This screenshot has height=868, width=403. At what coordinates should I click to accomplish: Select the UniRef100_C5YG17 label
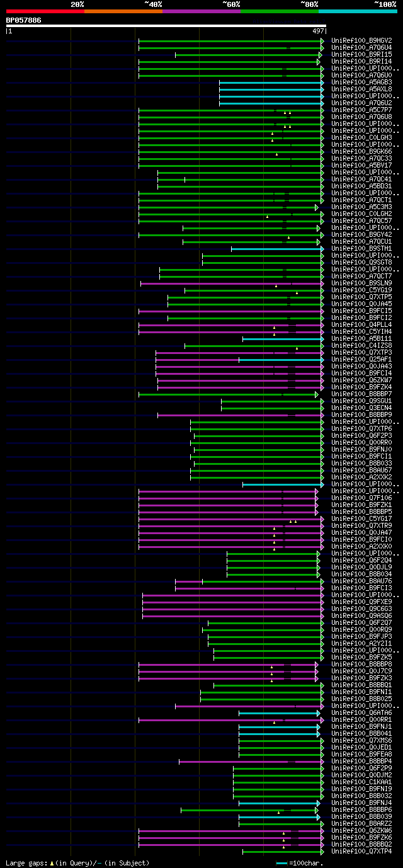tap(361, 518)
